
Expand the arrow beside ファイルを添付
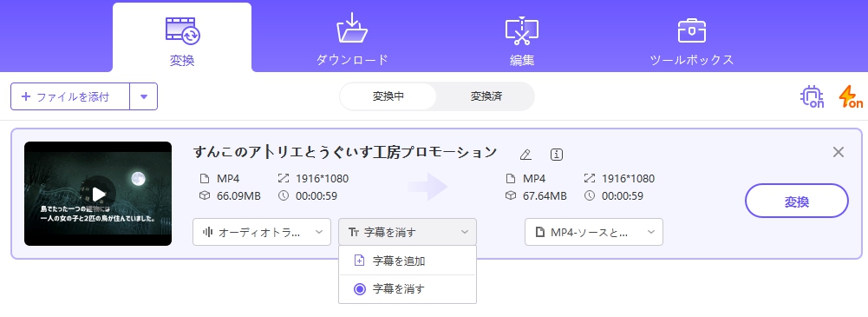click(144, 96)
